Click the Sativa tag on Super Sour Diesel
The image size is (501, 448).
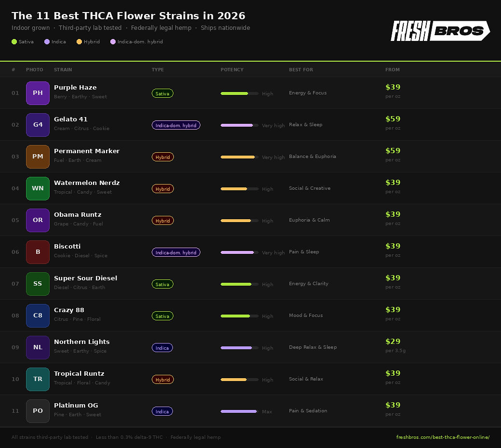[x=162, y=284]
